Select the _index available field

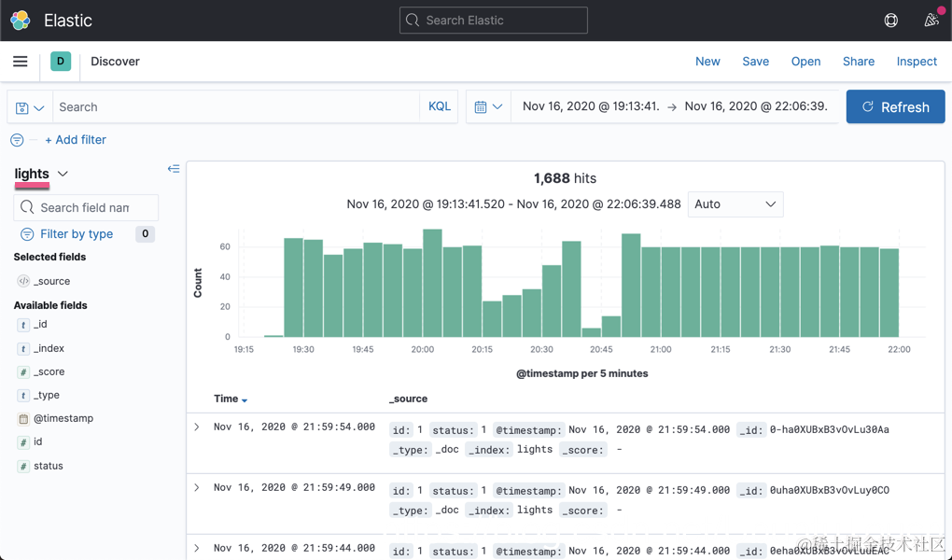click(49, 349)
